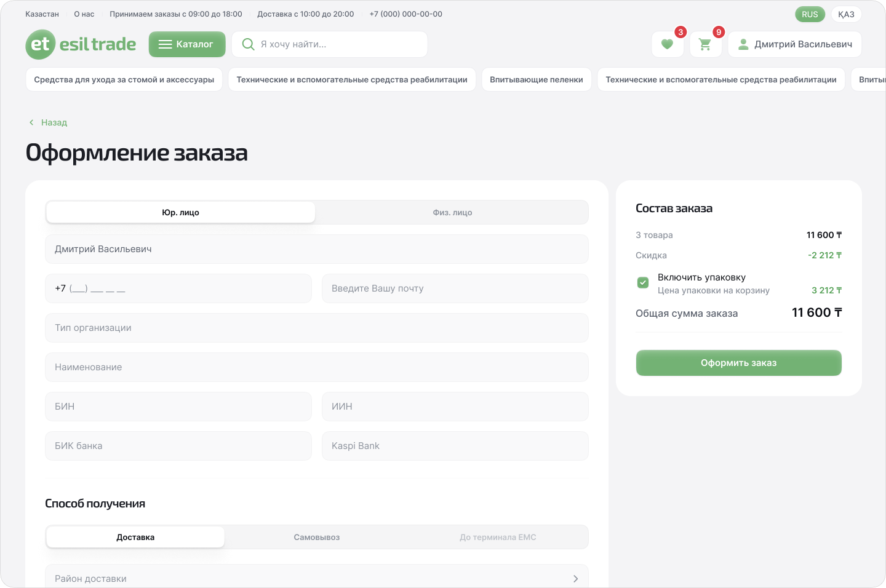Open the Kaspi Bank selection field
Screen dimensions: 886x588
[455, 446]
